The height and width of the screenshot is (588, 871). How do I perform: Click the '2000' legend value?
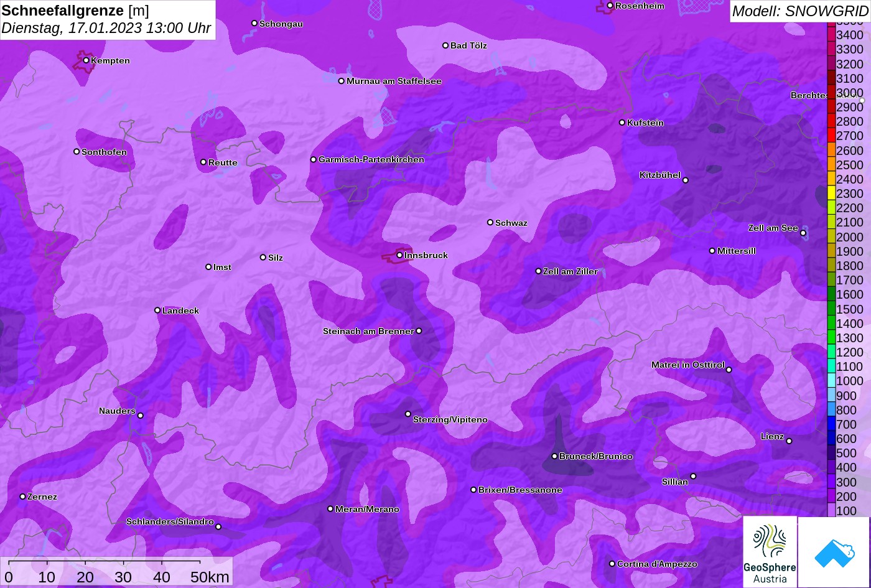coord(850,237)
